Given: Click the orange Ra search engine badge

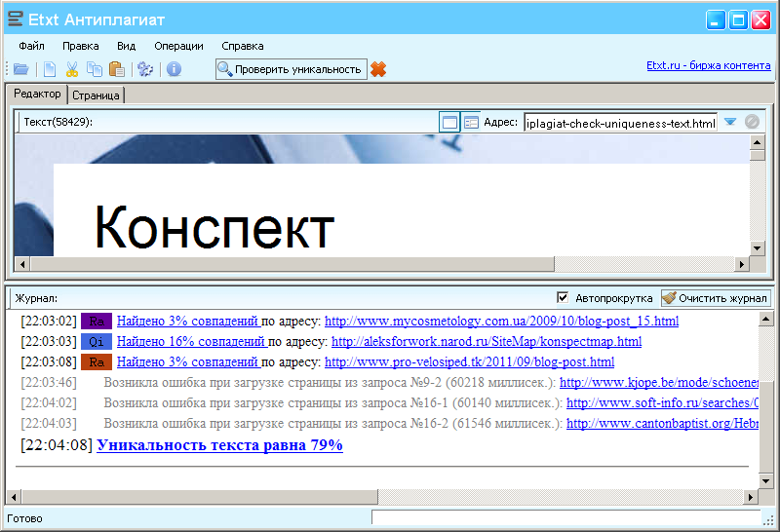Looking at the screenshot, I should [x=97, y=361].
